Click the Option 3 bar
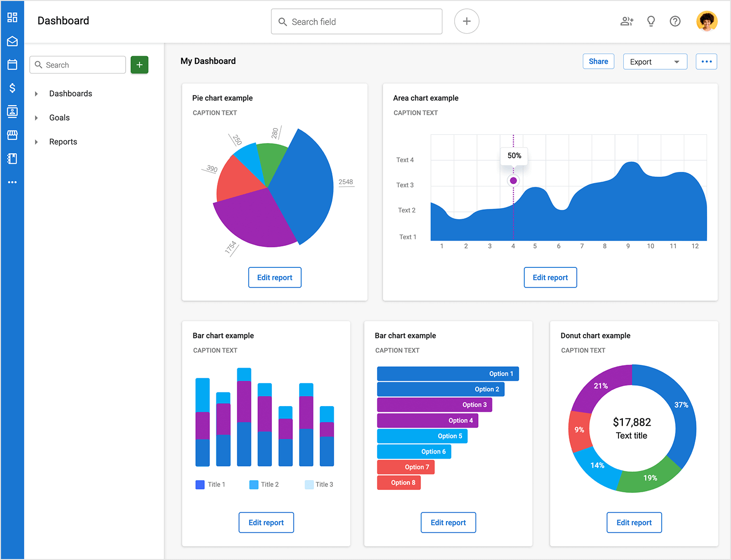 435,405
